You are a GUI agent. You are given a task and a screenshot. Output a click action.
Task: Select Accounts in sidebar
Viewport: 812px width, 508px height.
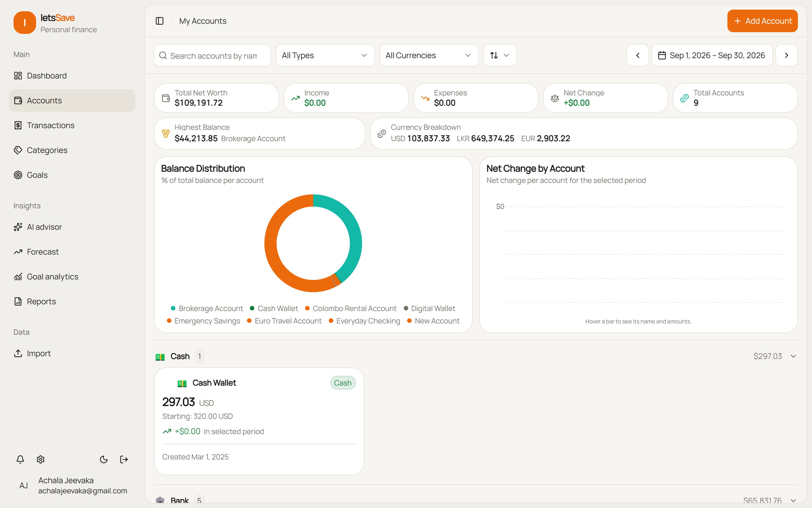click(x=72, y=100)
